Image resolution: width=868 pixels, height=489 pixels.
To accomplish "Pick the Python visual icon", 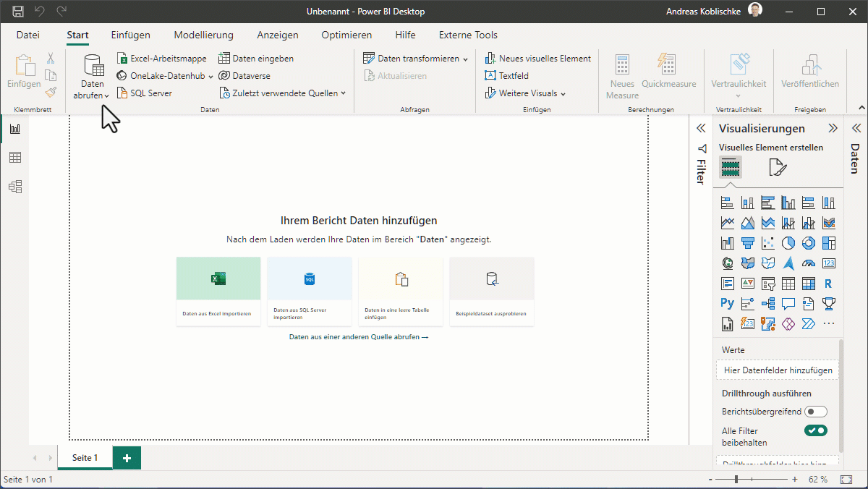I will click(x=727, y=303).
